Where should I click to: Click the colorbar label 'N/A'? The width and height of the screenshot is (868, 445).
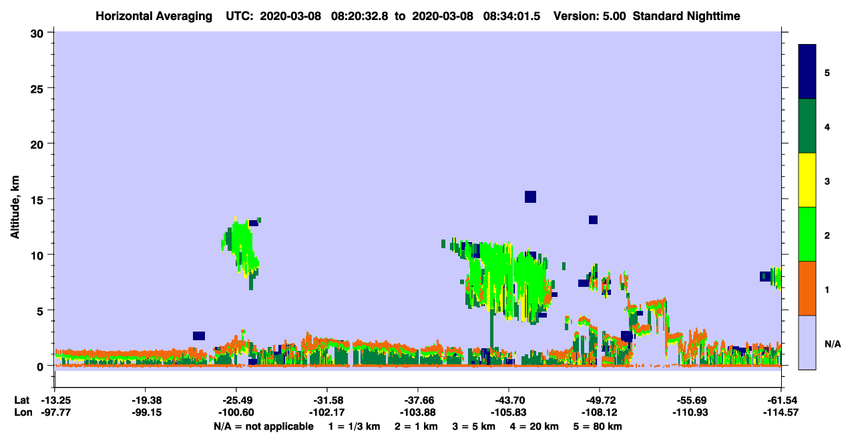point(833,344)
